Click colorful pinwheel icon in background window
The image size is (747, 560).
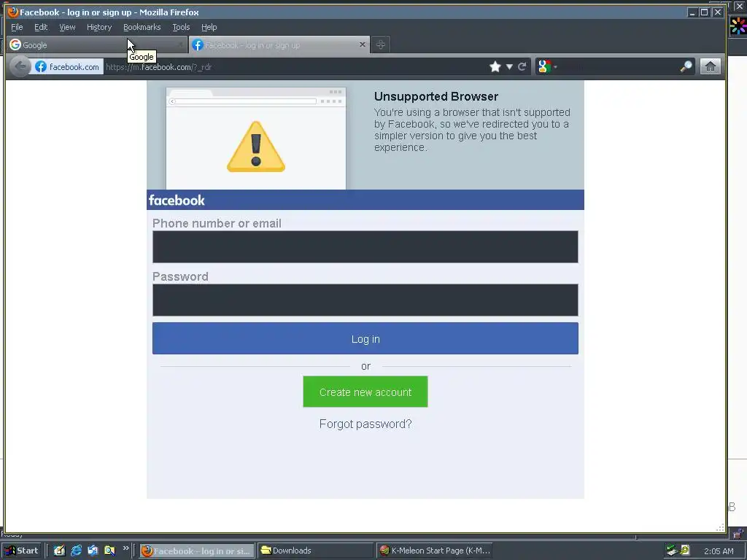[738, 26]
